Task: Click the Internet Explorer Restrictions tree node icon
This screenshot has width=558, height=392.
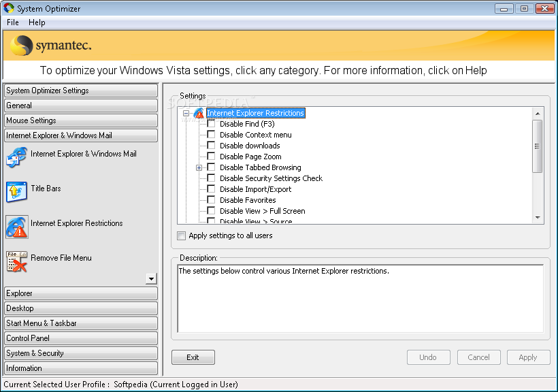Action: 199,113
